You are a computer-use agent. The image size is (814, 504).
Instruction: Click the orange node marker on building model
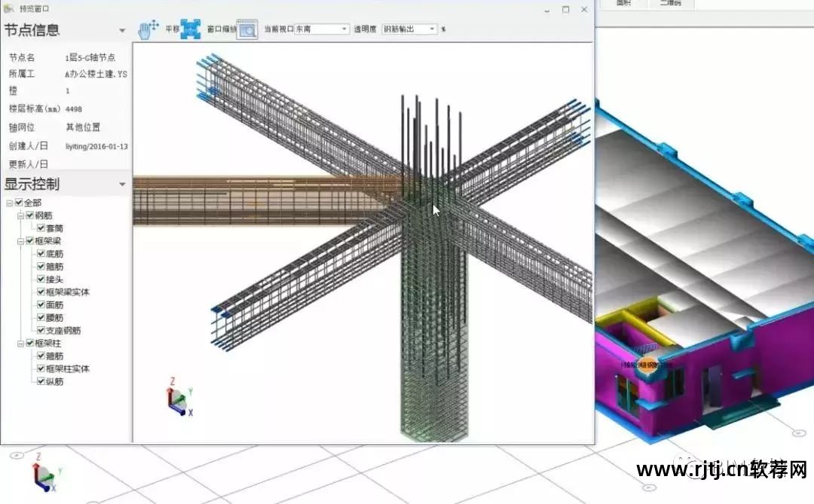coord(647,365)
